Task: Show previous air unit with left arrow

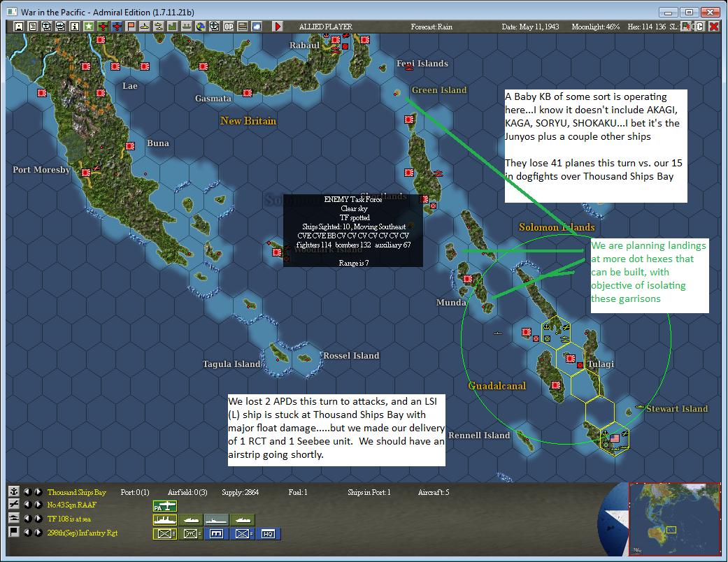Action: [28, 505]
